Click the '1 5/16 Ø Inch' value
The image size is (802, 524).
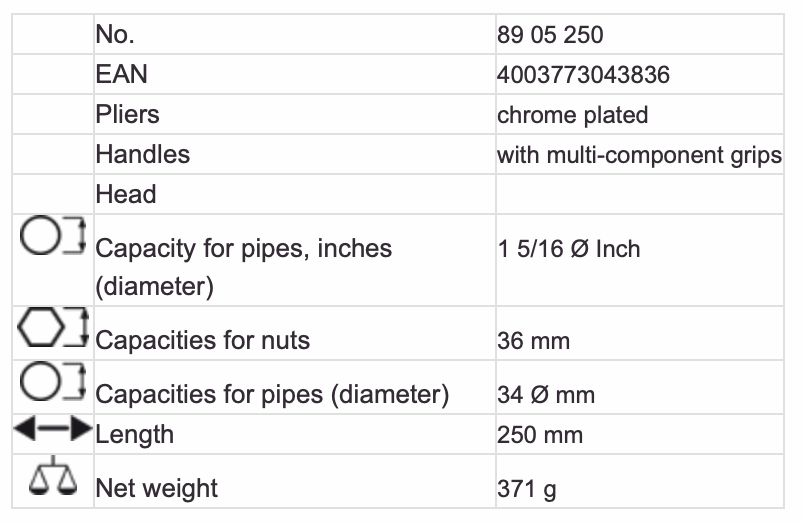pyautogui.click(x=568, y=248)
